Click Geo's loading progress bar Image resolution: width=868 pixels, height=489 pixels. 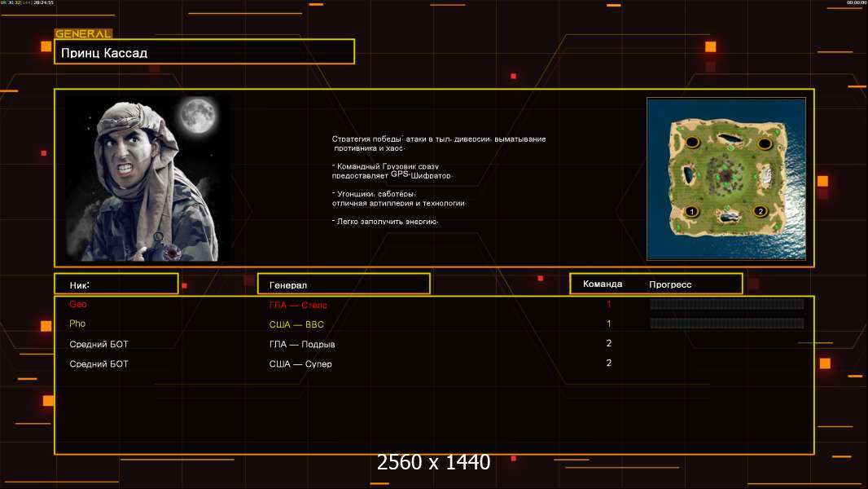point(726,303)
